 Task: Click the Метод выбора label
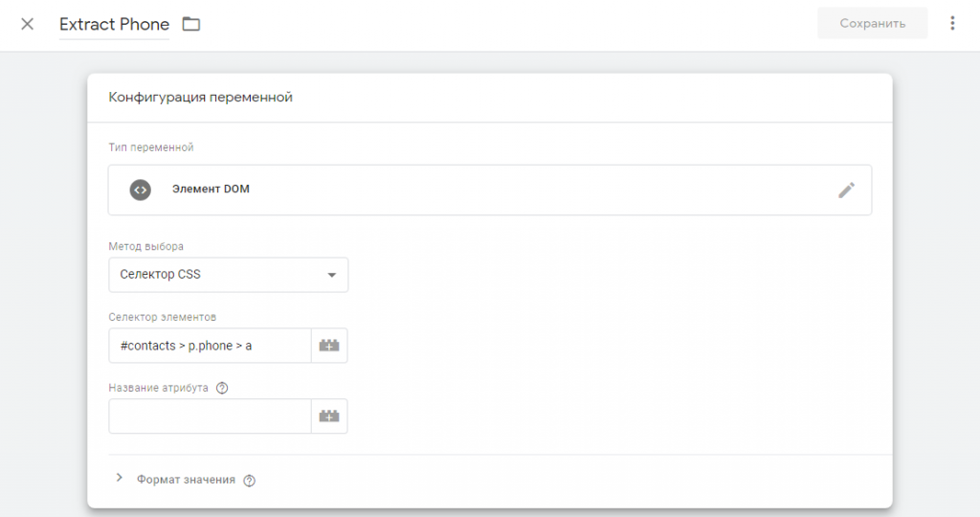(x=146, y=246)
